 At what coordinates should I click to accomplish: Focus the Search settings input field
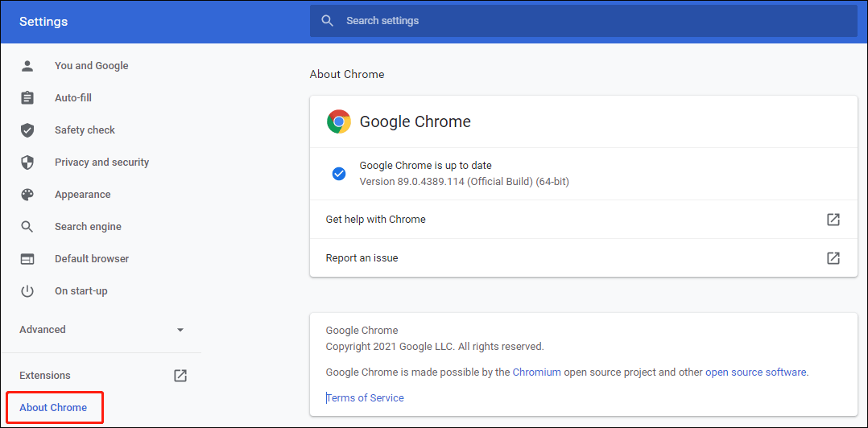tap(583, 21)
